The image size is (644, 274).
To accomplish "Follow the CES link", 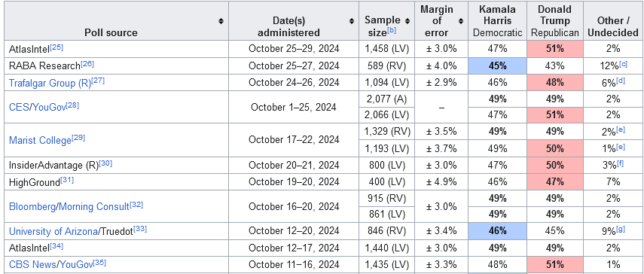I will point(18,107).
